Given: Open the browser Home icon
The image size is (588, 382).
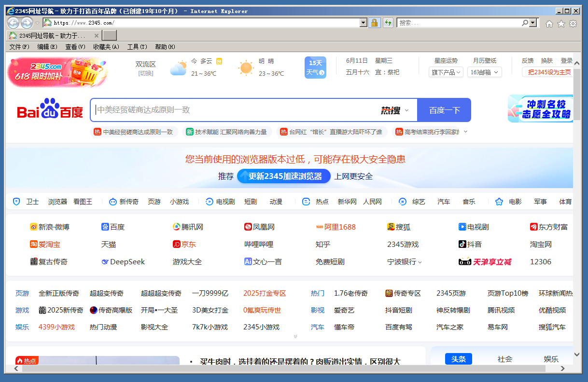Looking at the screenshot, I should (x=549, y=23).
